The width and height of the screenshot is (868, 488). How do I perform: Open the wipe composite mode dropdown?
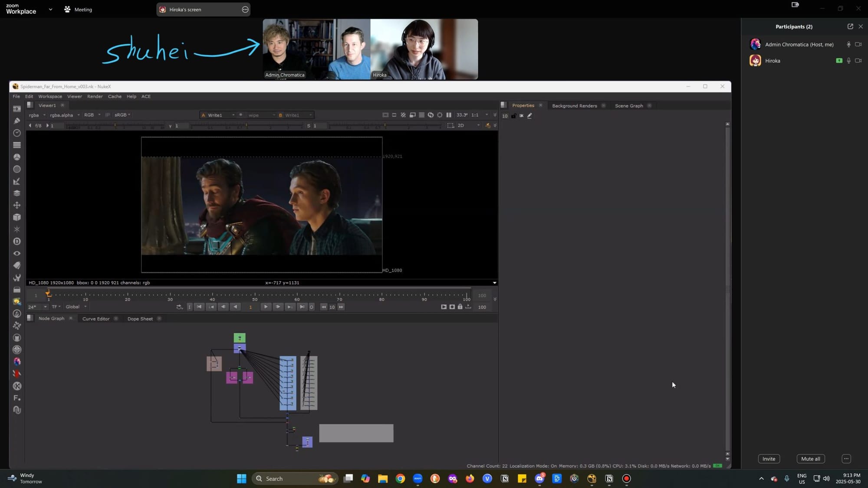tap(262, 115)
